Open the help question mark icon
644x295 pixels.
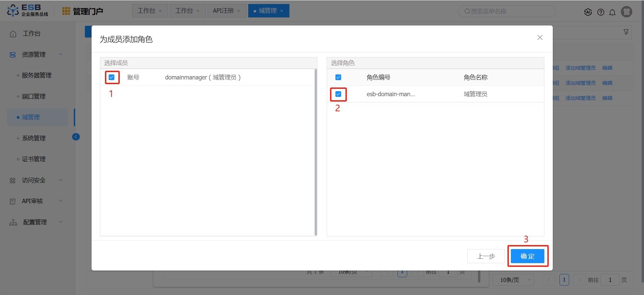point(601,12)
